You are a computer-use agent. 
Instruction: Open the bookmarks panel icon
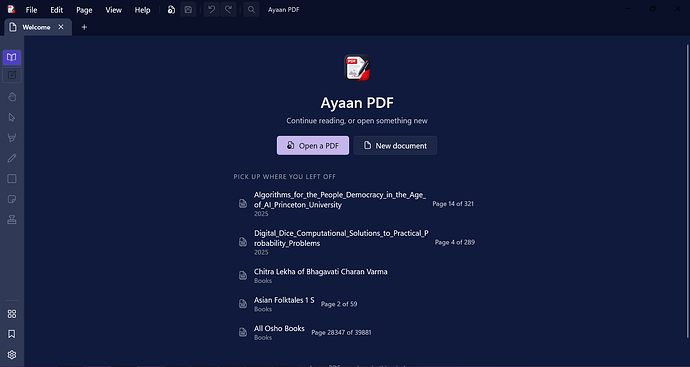pos(12,334)
